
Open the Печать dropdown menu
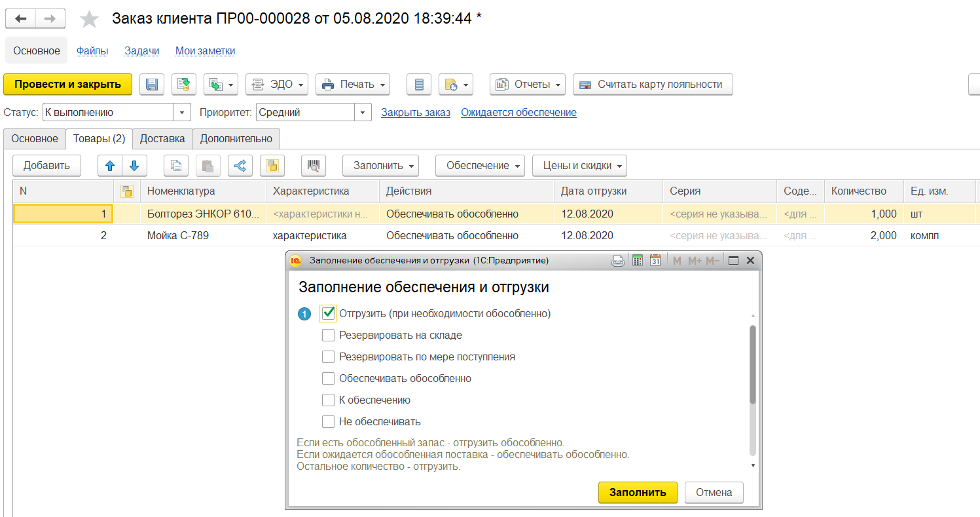pyautogui.click(x=353, y=85)
